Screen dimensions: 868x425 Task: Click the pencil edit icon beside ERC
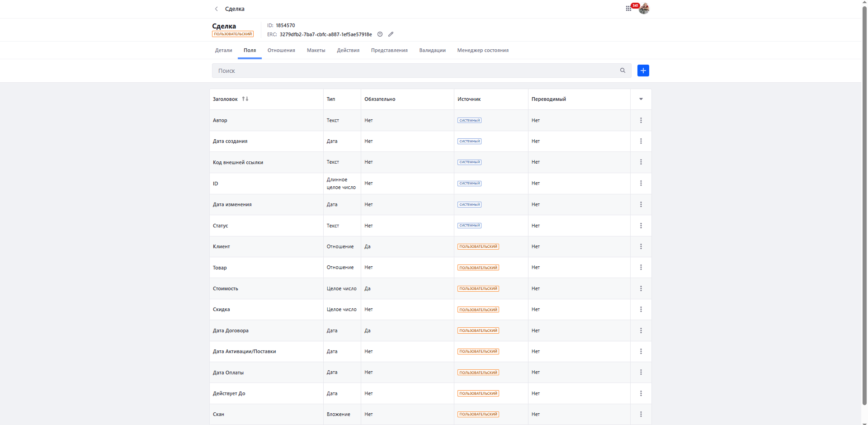[x=391, y=34]
